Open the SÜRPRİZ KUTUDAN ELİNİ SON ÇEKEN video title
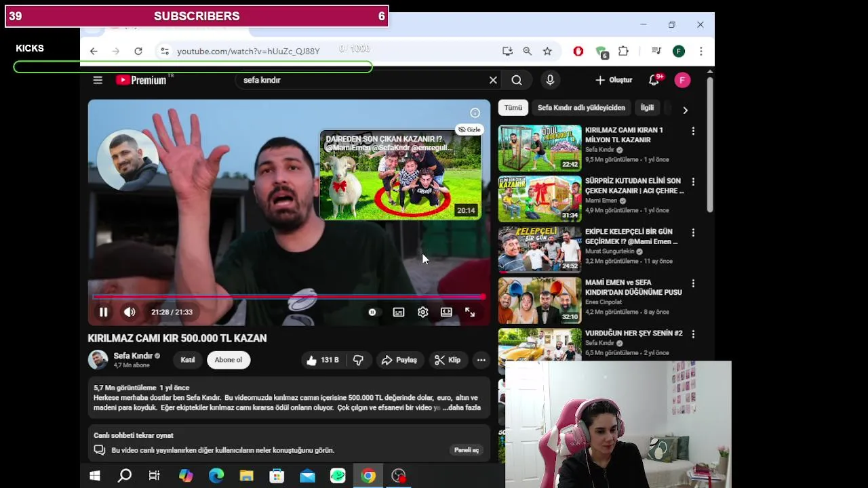 point(634,186)
